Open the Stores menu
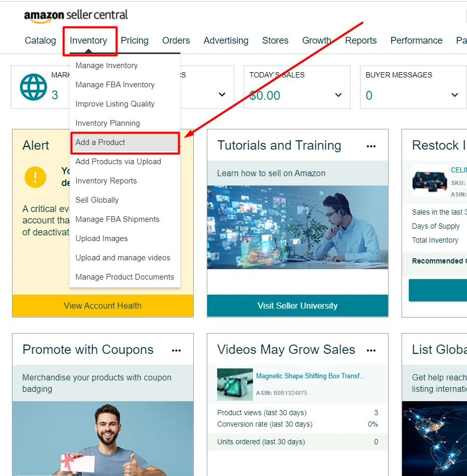467x476 pixels. pos(275,41)
